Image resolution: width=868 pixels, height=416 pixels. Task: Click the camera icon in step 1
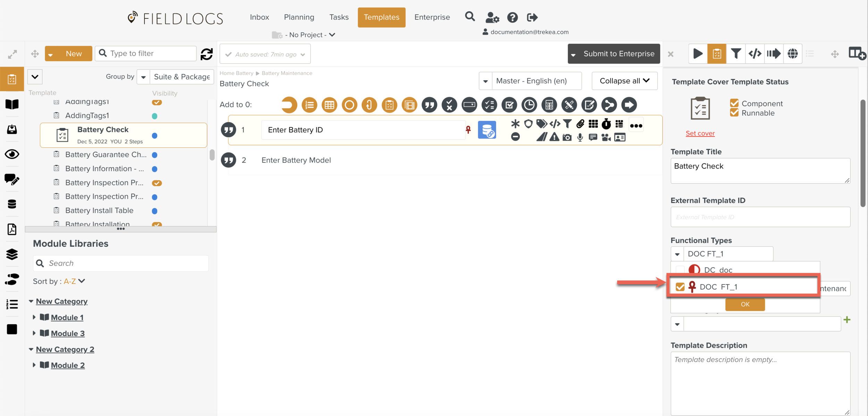pos(567,138)
